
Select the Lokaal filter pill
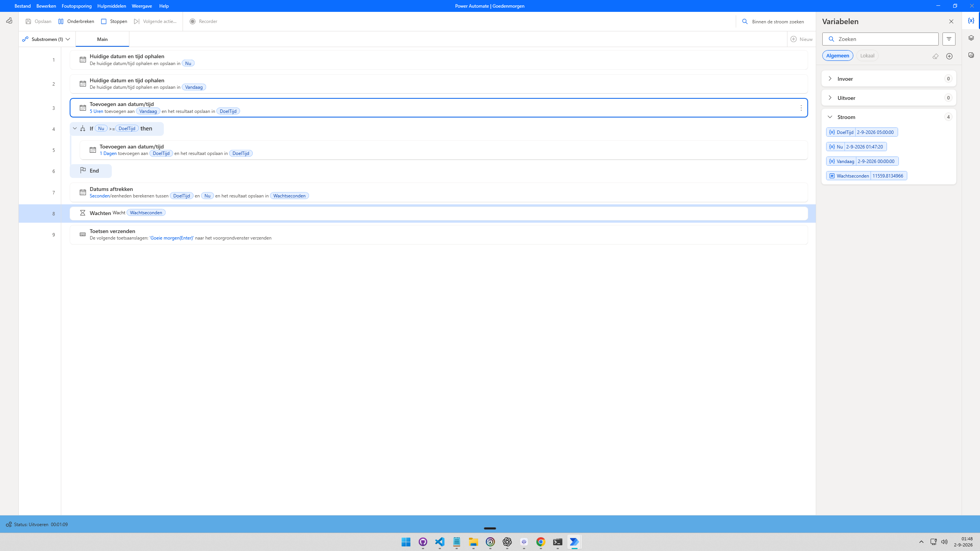click(x=867, y=55)
